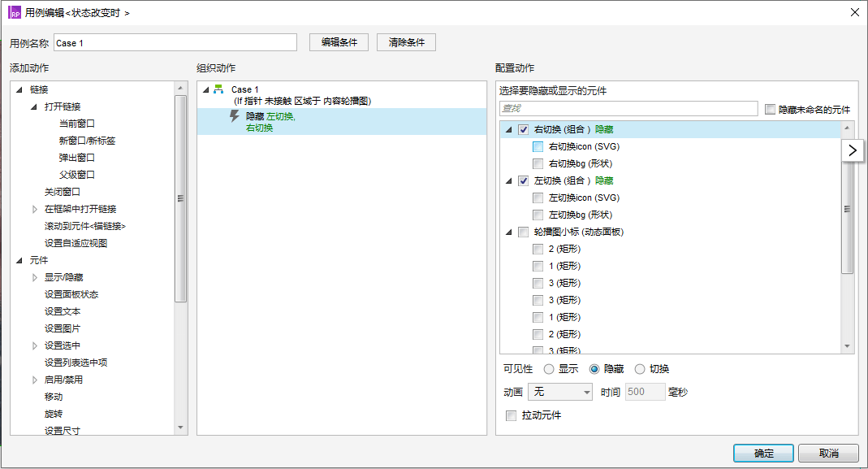Click 配置动作 list scrollbar up arrow
The height and width of the screenshot is (469, 868).
point(847,128)
